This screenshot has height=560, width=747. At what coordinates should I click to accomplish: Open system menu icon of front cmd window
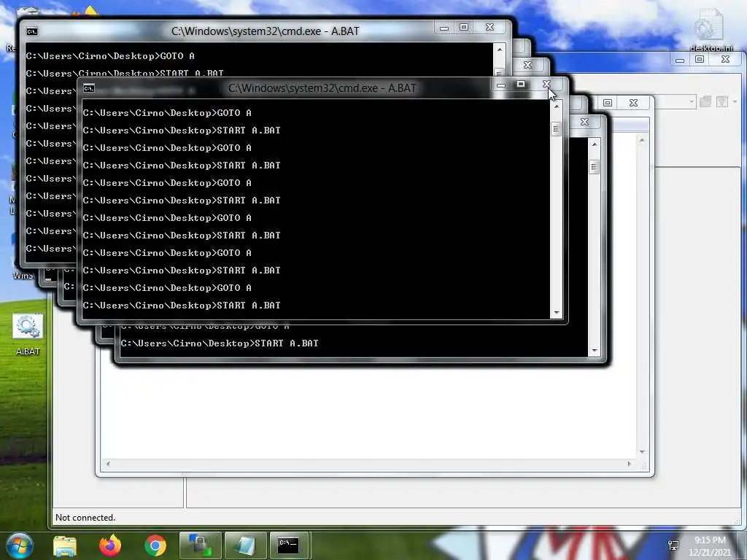89,88
